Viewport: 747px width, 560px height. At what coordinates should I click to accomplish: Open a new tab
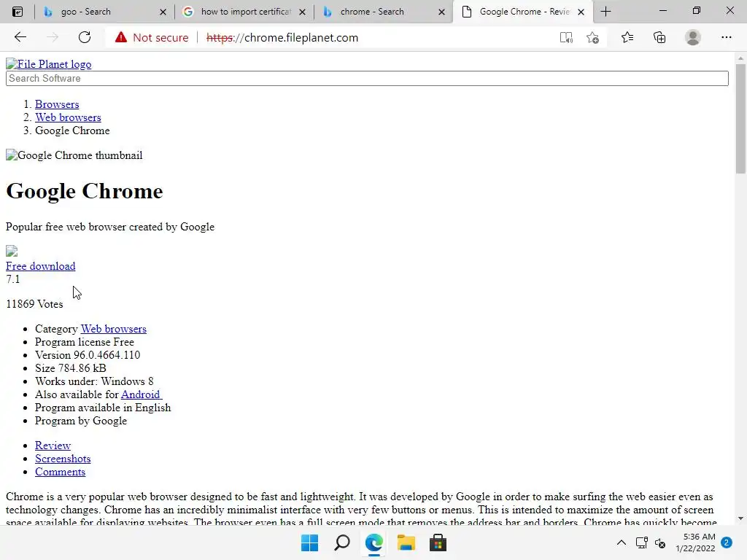click(x=605, y=12)
